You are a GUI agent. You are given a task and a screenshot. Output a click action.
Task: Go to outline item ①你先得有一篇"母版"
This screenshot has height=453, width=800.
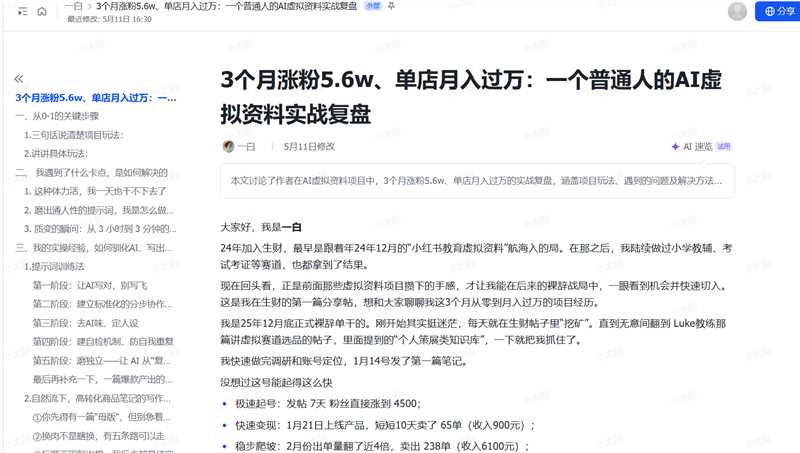pyautogui.click(x=101, y=417)
